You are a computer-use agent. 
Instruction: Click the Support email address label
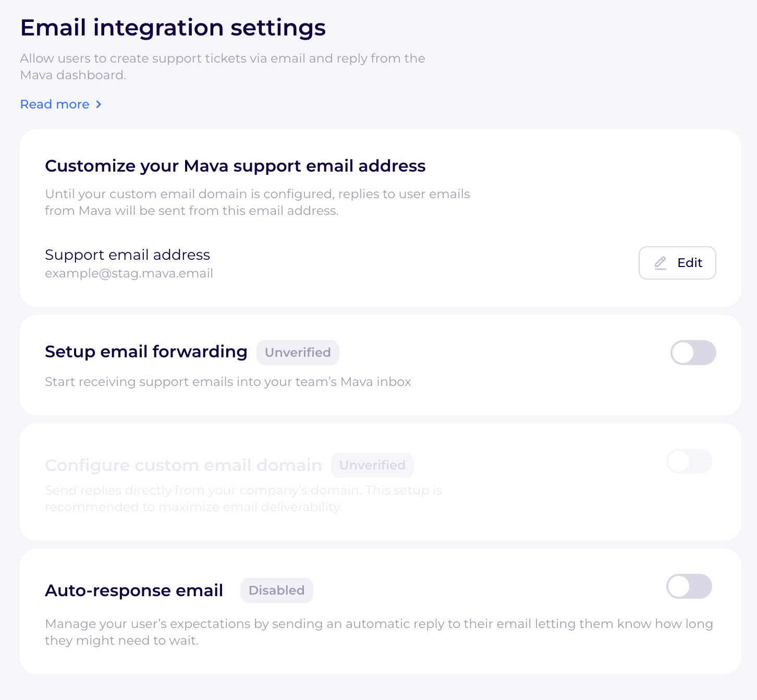(x=127, y=255)
